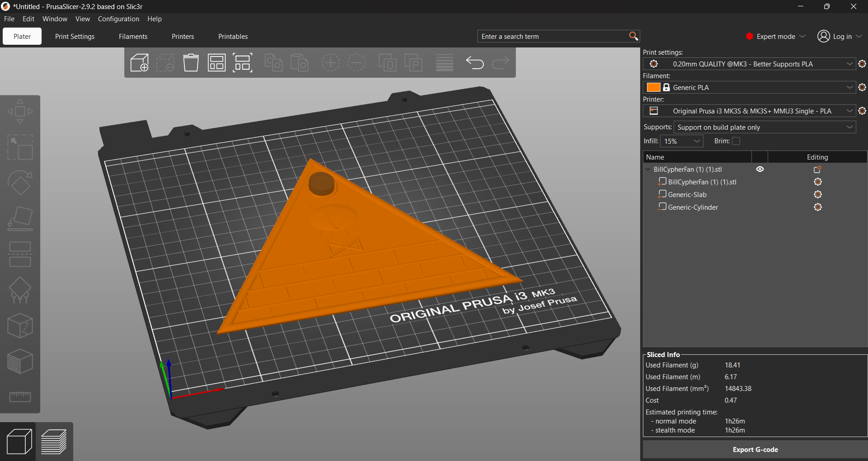The height and width of the screenshot is (461, 868).
Task: Click the Export G-code button
Action: [755, 449]
